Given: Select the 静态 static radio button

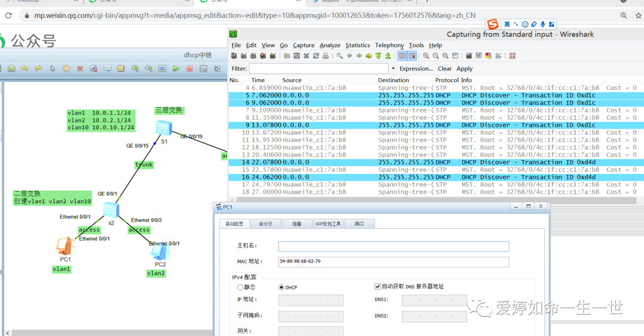Looking at the screenshot, I should tap(240, 287).
